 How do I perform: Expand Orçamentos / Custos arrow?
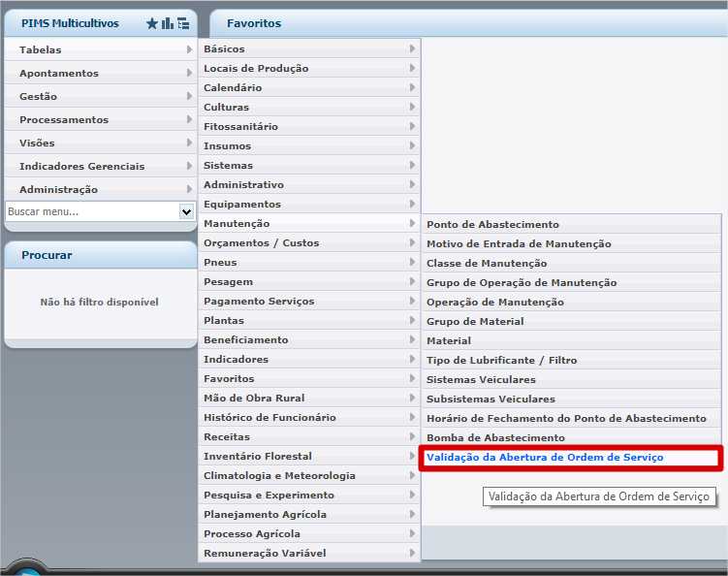[412, 243]
